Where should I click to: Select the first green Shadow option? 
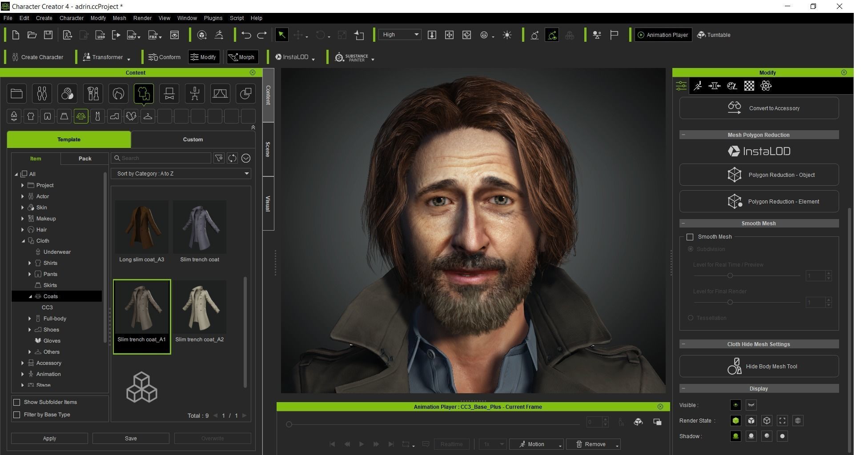click(x=735, y=436)
